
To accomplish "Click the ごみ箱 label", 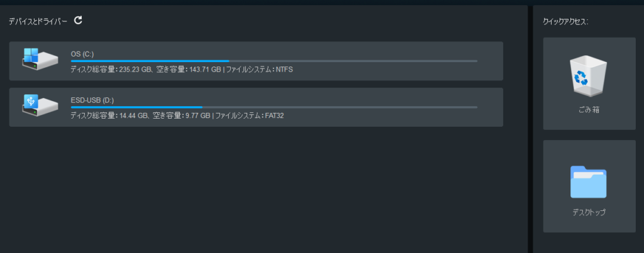I will (589, 110).
